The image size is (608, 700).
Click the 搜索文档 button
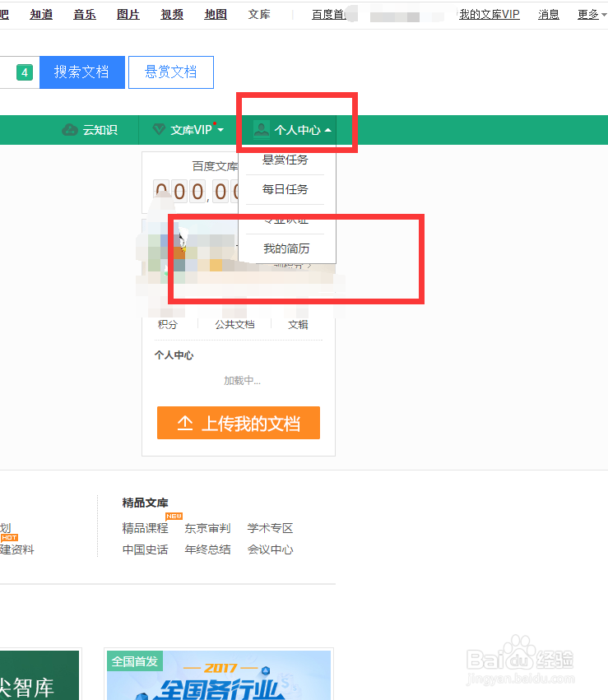click(x=82, y=72)
